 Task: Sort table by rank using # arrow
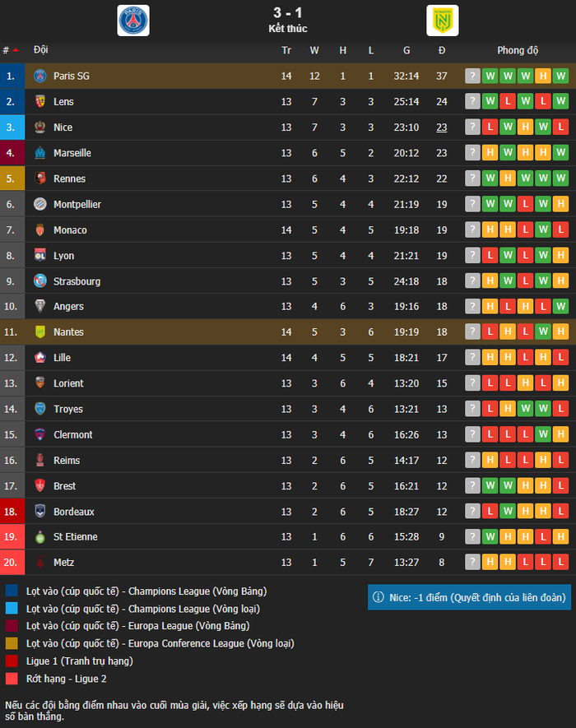(10, 50)
